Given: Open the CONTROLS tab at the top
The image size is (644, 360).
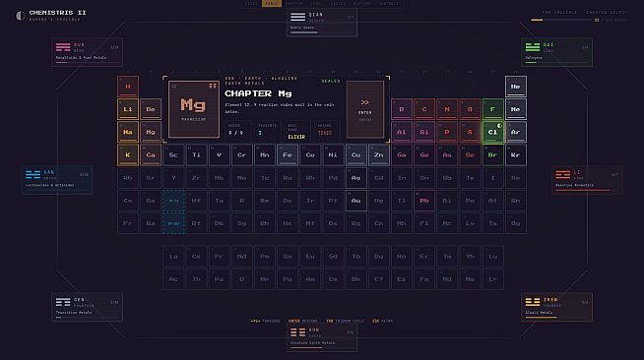Looking at the screenshot, I should (x=388, y=3).
